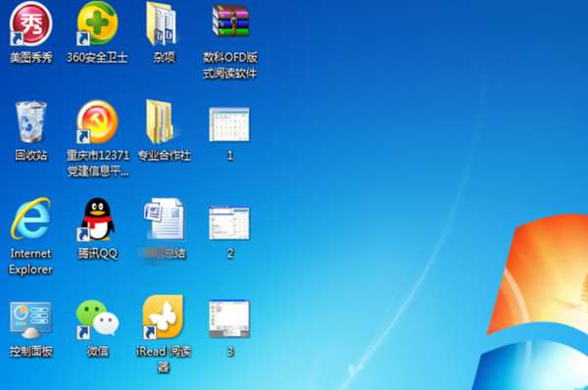Select the image file named 3
Image resolution: width=588 pixels, height=390 pixels.
pyautogui.click(x=229, y=318)
